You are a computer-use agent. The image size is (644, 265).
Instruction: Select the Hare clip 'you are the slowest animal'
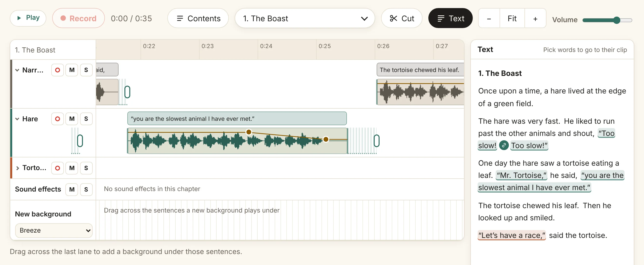tap(237, 119)
